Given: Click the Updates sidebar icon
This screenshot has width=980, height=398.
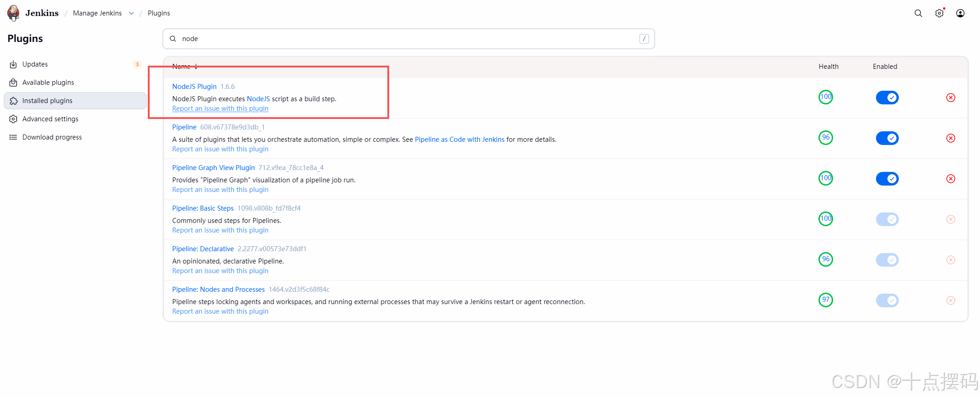Looking at the screenshot, I should coord(13,64).
